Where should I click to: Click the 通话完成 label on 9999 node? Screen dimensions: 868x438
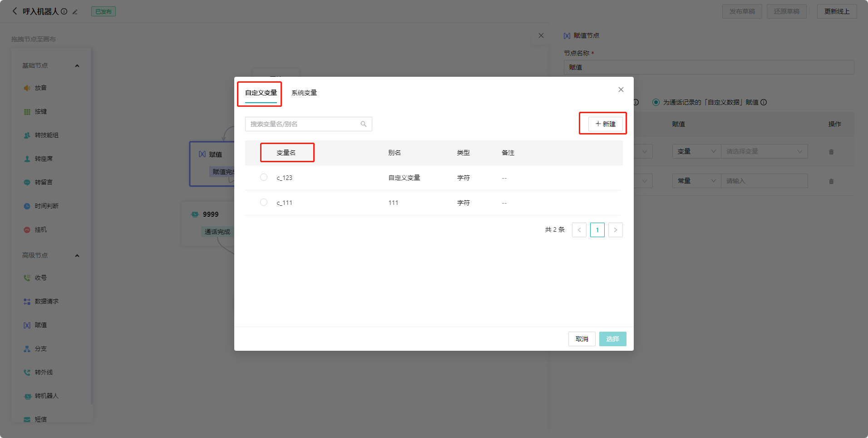pyautogui.click(x=217, y=232)
